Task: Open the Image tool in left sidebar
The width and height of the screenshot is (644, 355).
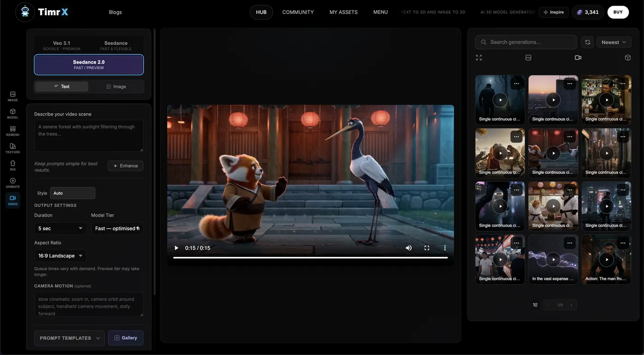Action: (x=13, y=97)
